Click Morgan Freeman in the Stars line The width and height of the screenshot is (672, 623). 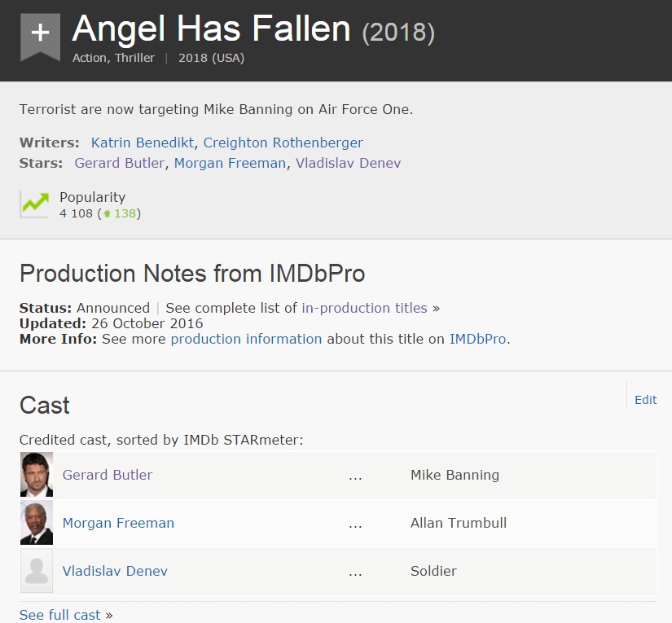[230, 163]
